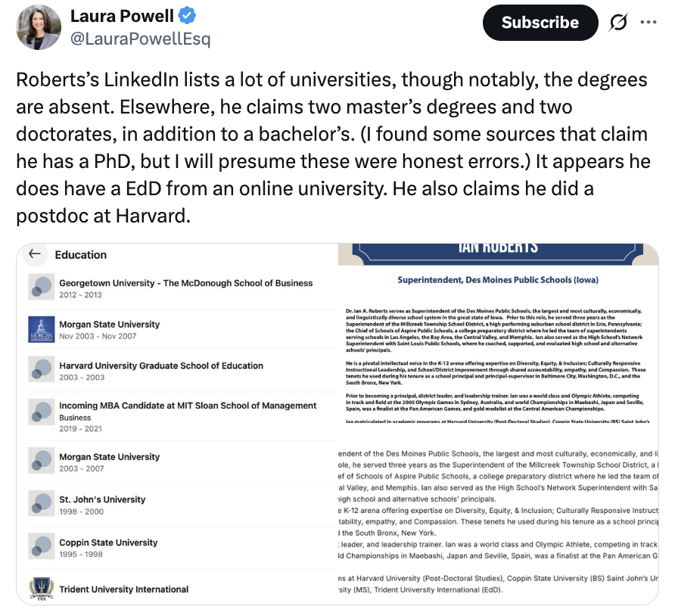Viewport: 675px width, 616px height.
Task: Click the Grok slash-circle icon
Action: (617, 23)
